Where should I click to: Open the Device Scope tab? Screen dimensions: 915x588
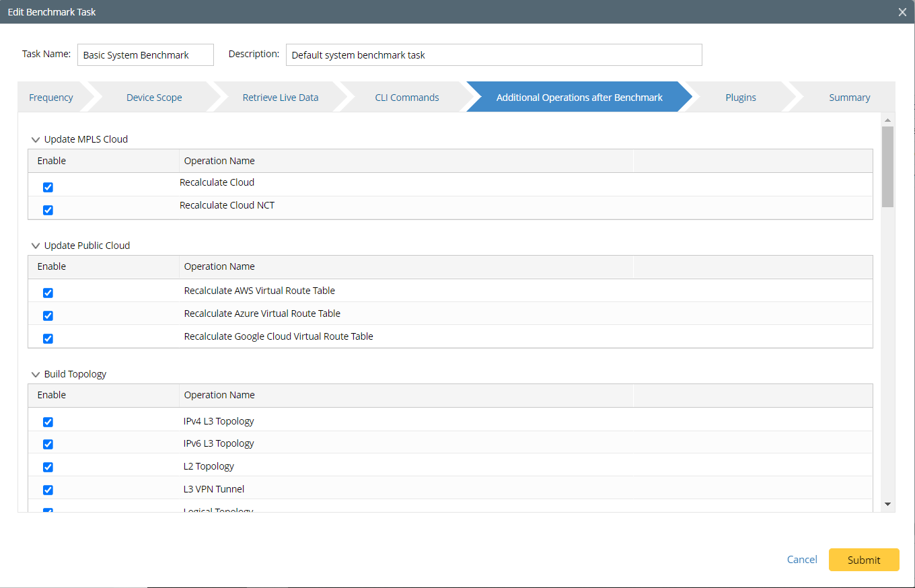pyautogui.click(x=153, y=97)
